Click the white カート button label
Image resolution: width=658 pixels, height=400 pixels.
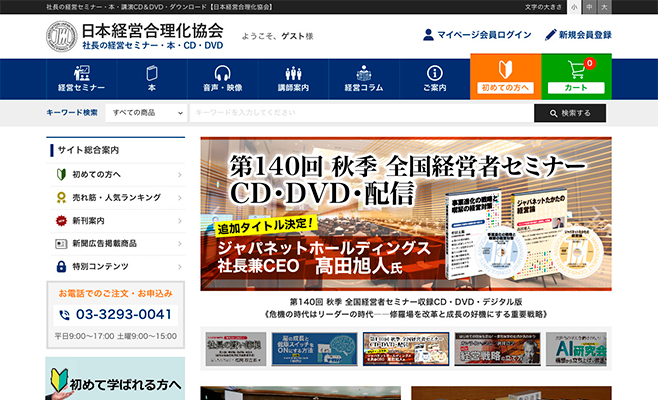pyautogui.click(x=576, y=88)
